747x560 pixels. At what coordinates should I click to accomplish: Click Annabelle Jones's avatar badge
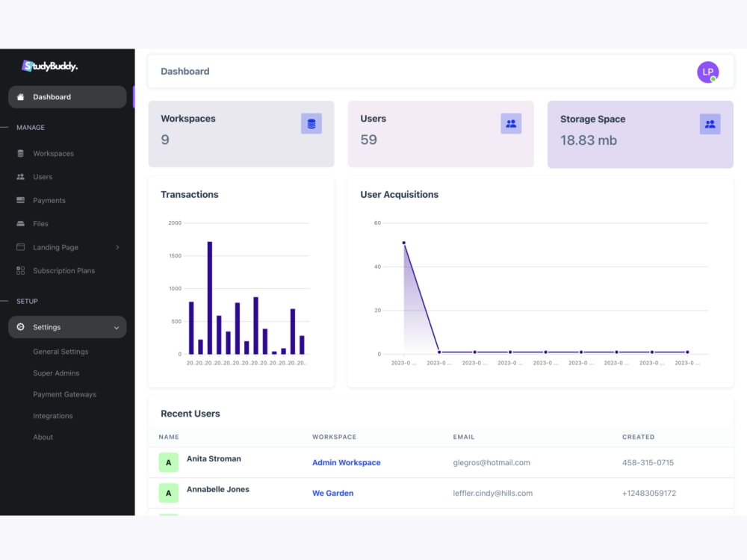coord(169,493)
